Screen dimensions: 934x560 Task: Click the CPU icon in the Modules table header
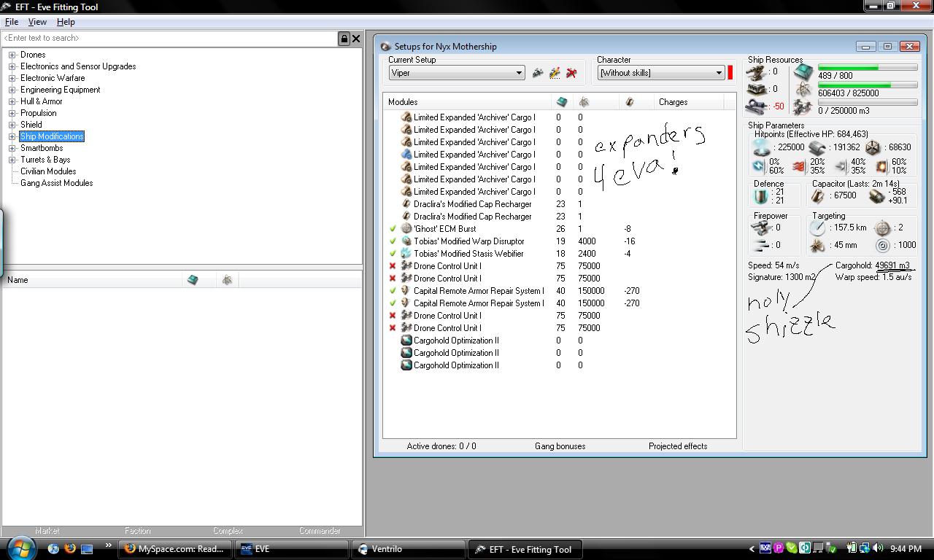coord(562,102)
